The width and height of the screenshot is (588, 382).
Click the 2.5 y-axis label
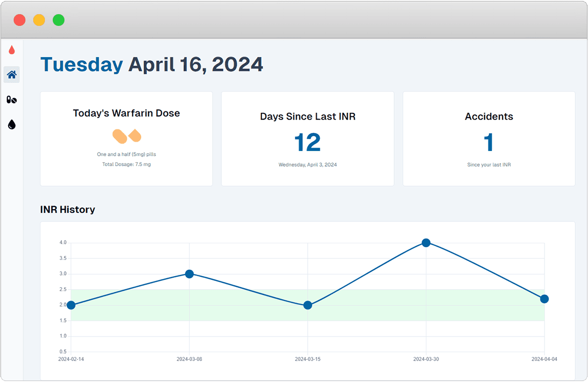tap(63, 290)
